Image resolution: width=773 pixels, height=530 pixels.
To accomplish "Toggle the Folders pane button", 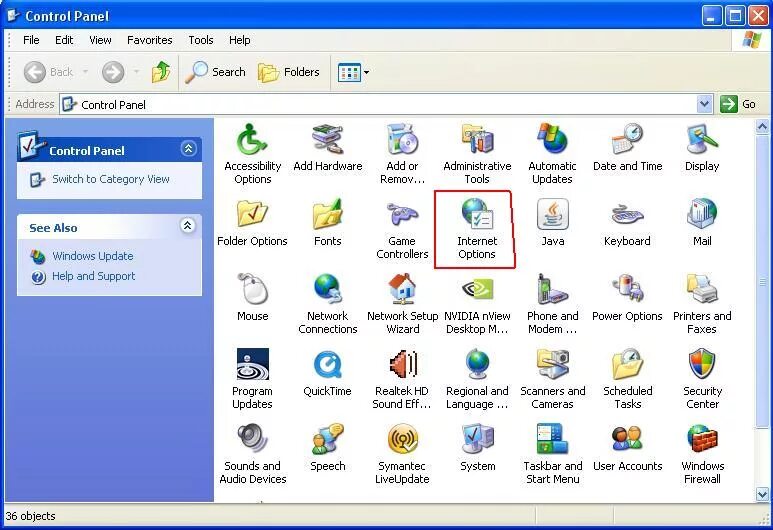I will pos(289,72).
